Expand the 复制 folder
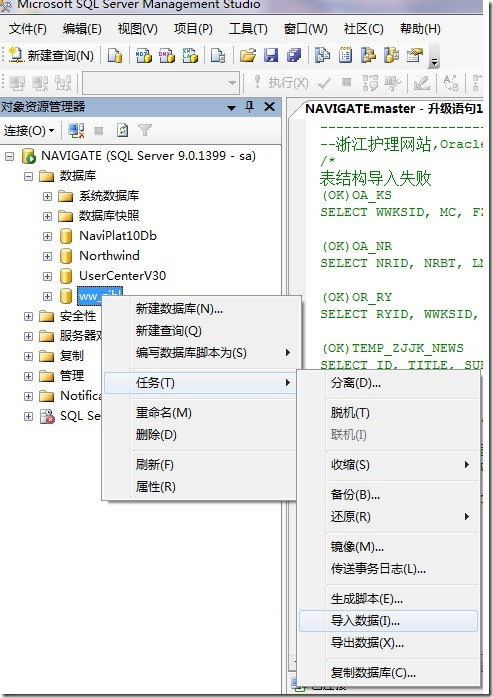493x698 pixels. pos(29,357)
